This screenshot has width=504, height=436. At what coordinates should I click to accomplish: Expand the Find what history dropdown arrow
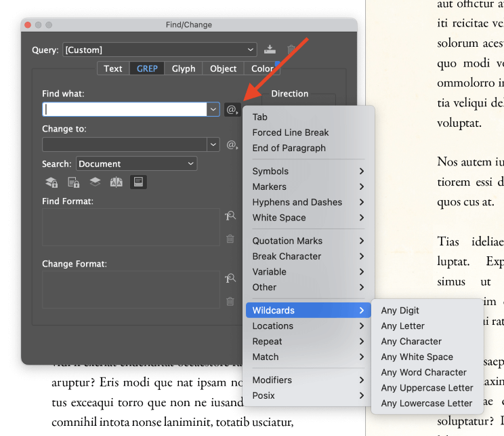213,109
